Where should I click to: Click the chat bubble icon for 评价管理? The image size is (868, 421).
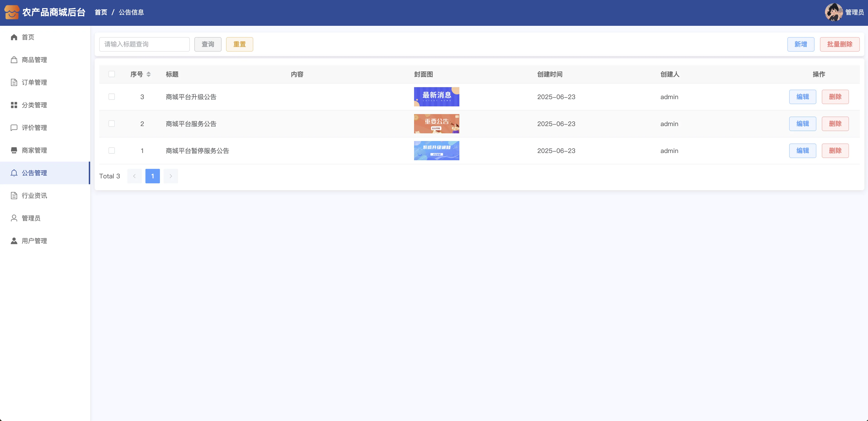click(x=14, y=128)
